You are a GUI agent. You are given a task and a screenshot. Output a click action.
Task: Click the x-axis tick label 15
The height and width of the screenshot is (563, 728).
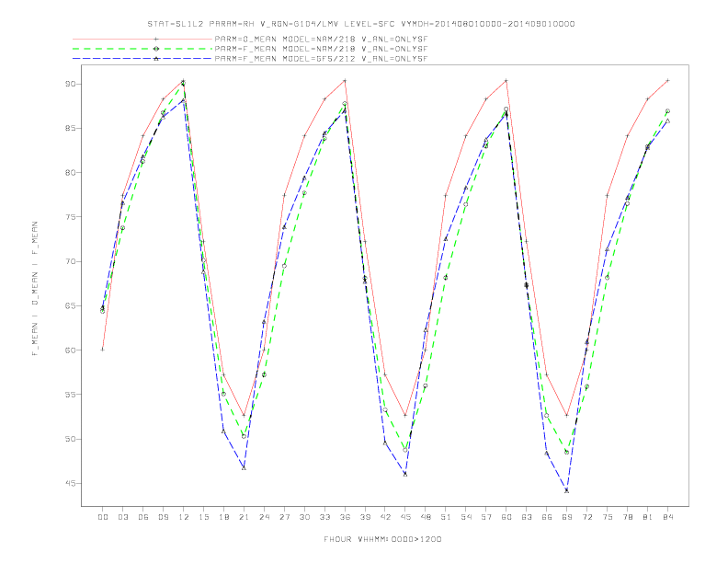pos(203,517)
